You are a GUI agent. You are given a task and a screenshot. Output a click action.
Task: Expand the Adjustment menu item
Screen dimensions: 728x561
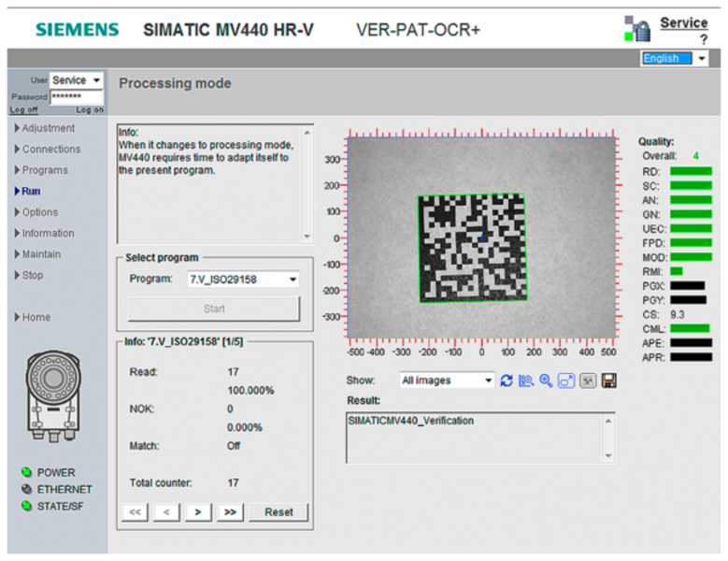45,128
